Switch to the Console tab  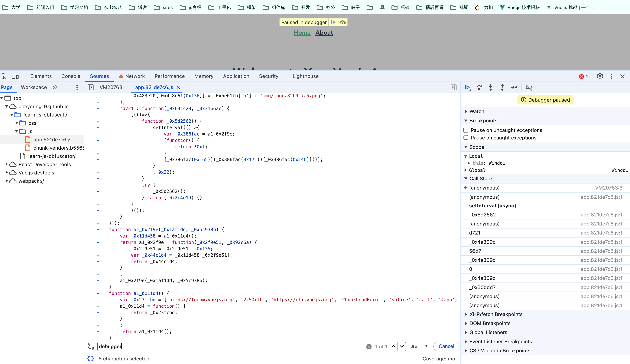(71, 76)
